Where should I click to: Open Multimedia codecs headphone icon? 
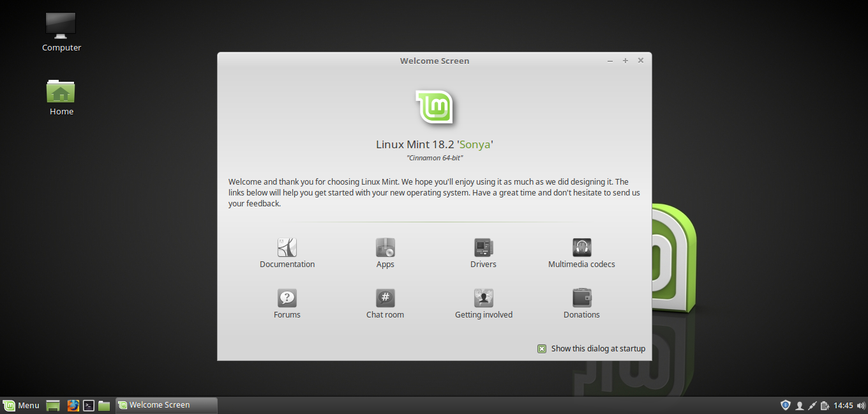tap(581, 247)
